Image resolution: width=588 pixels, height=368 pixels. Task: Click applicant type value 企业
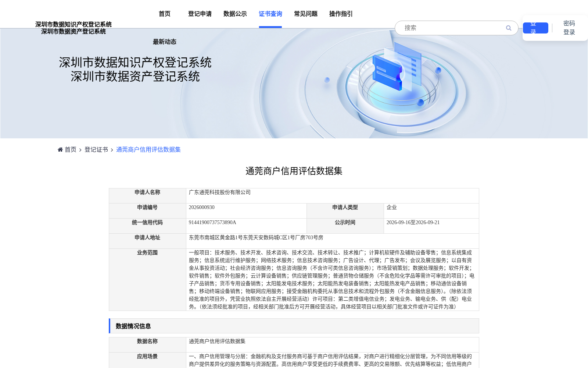(392, 208)
